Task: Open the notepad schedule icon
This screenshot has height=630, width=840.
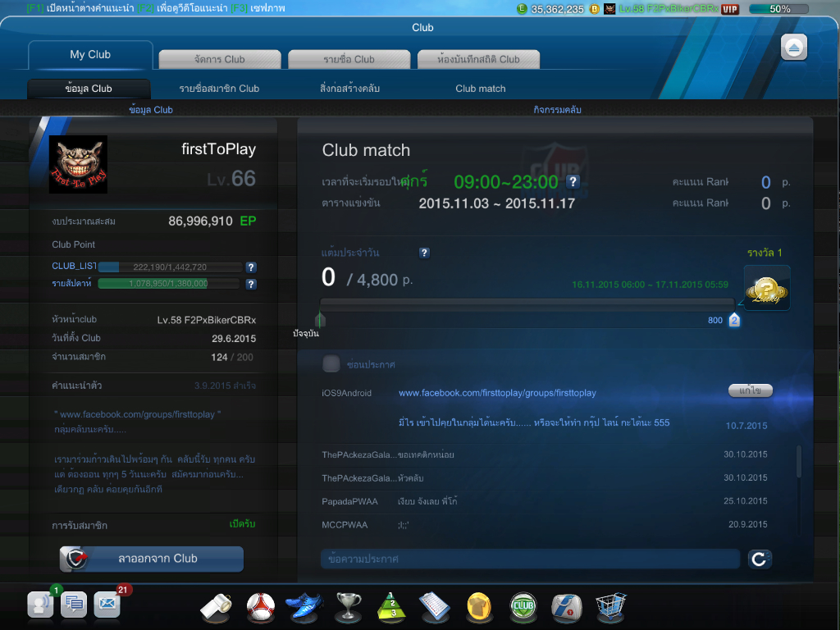Action: pos(435,608)
